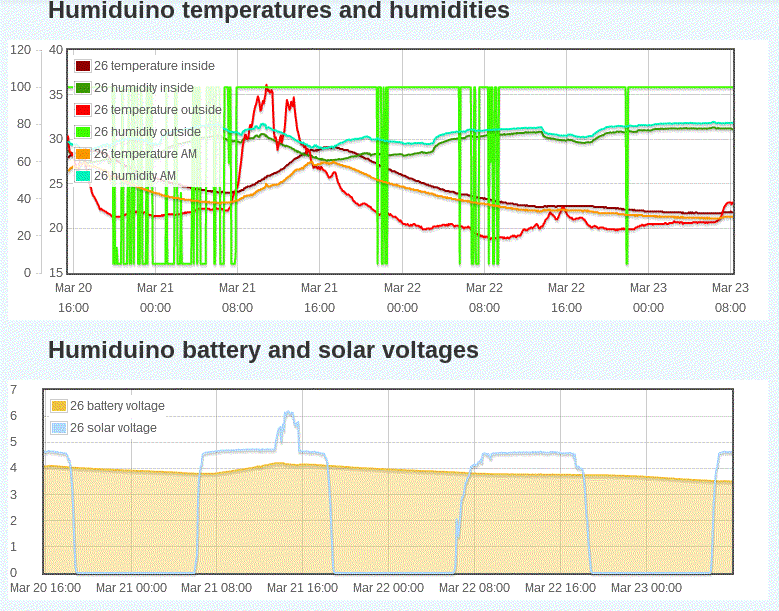
Task: Click the yellow battery voltage legend swatch
Action: [x=59, y=406]
